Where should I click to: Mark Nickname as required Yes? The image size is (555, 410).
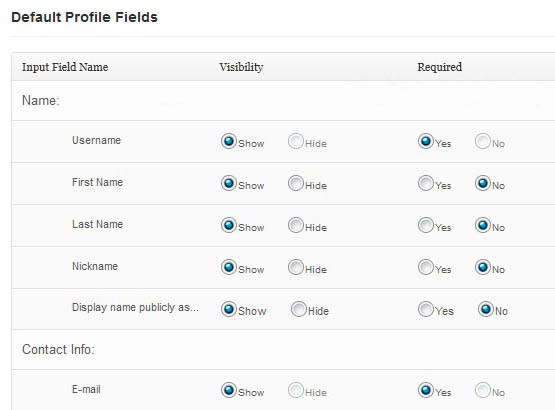point(426,267)
